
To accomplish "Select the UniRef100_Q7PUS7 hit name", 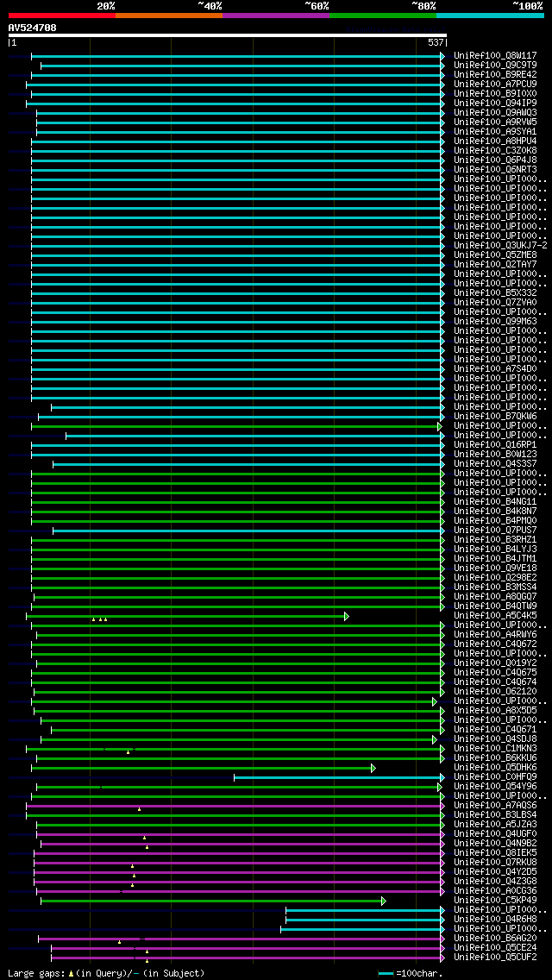I will pyautogui.click(x=495, y=531).
